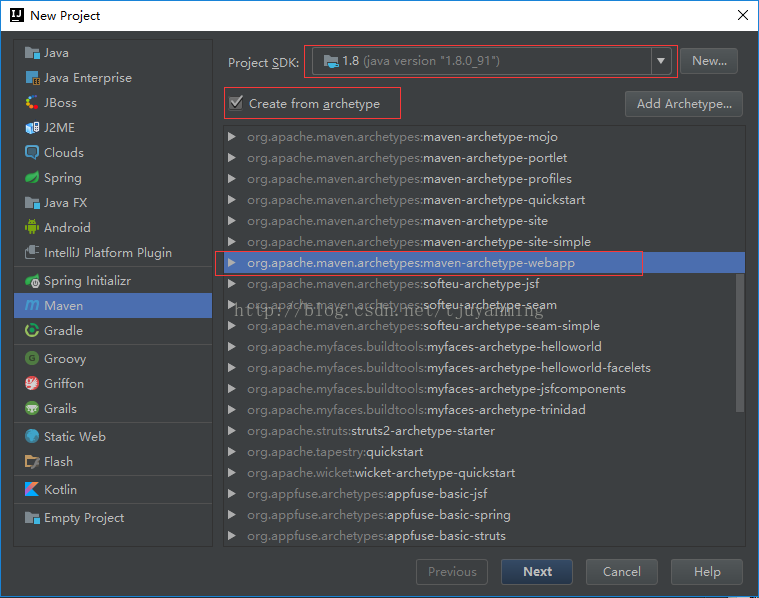759x598 pixels.
Task: Select maven-archetype-profiles row
Action: pyautogui.click(x=484, y=179)
